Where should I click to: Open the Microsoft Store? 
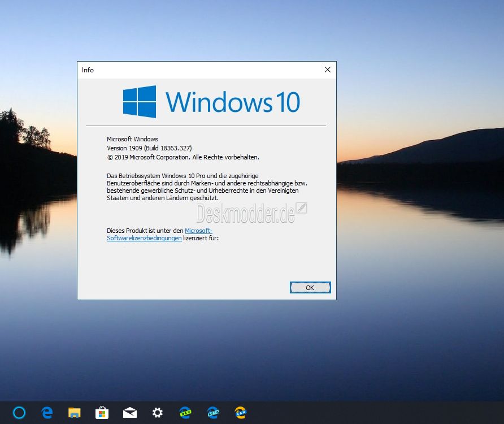pyautogui.click(x=102, y=413)
